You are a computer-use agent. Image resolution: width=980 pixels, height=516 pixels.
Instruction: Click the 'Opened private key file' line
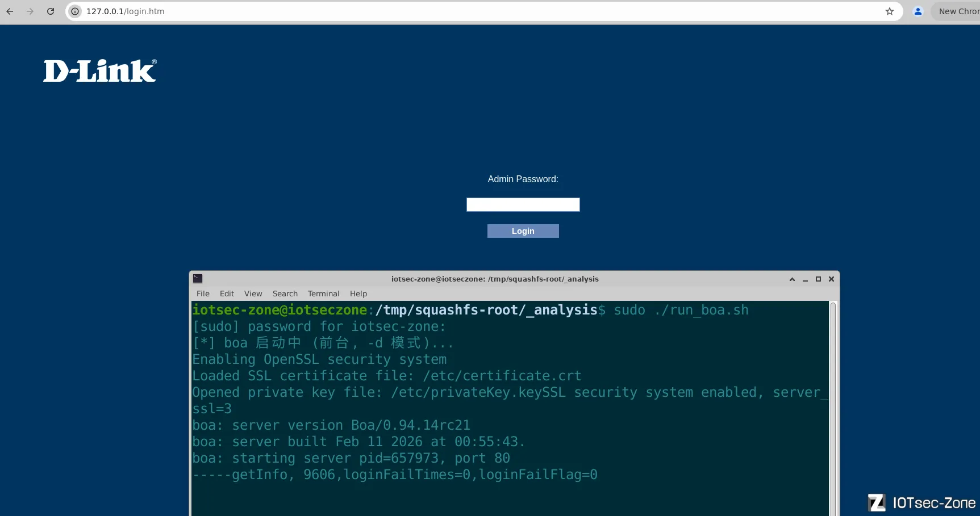click(x=510, y=400)
